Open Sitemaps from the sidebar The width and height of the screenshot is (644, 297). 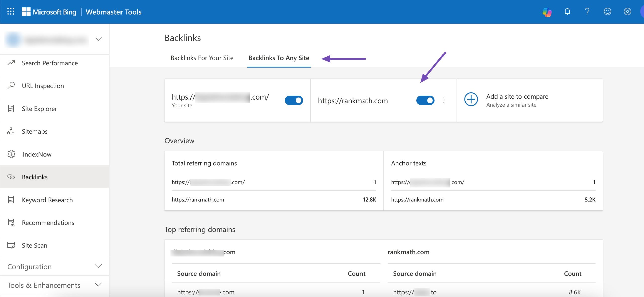pyautogui.click(x=55, y=131)
